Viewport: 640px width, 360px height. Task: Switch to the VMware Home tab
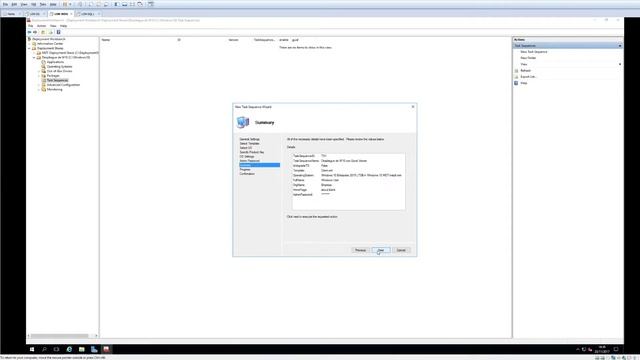click(11, 14)
